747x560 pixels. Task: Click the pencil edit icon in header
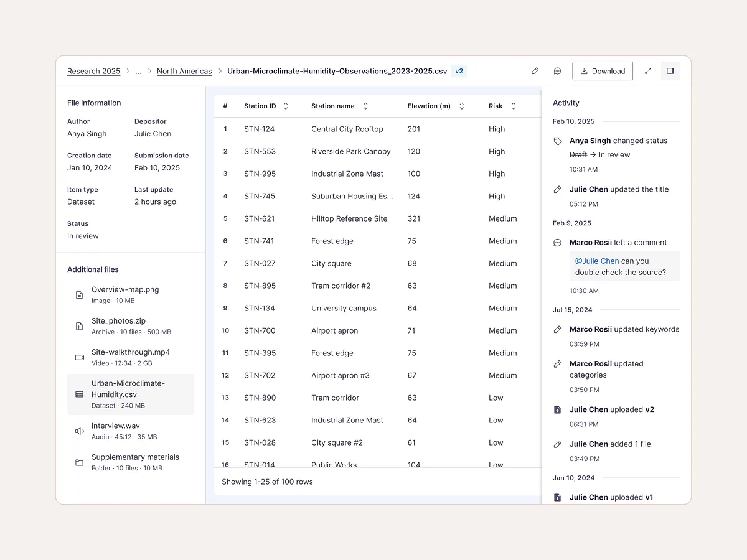click(535, 71)
